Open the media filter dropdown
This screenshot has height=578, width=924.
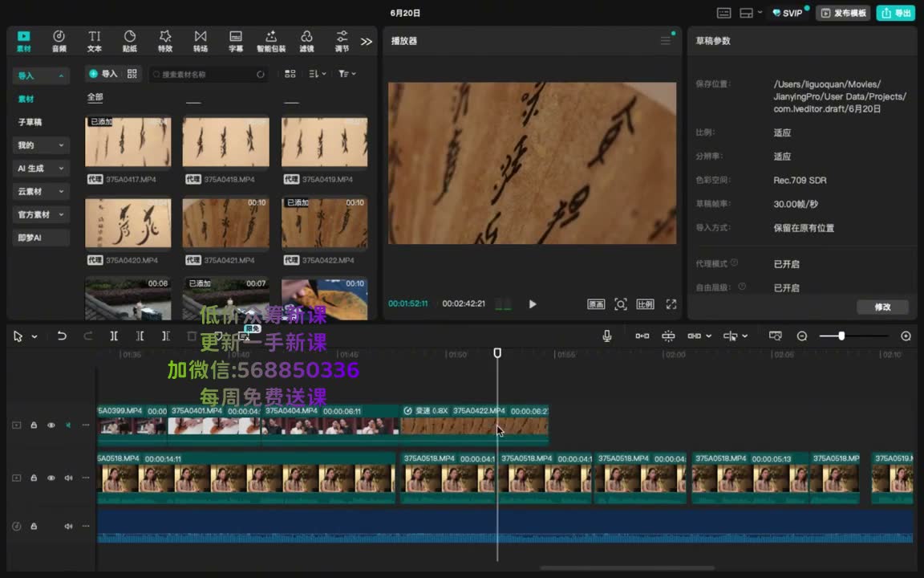pos(347,74)
